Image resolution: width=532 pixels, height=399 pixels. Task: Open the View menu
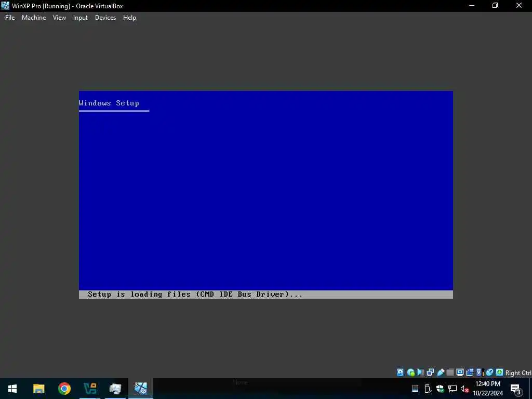point(59,18)
